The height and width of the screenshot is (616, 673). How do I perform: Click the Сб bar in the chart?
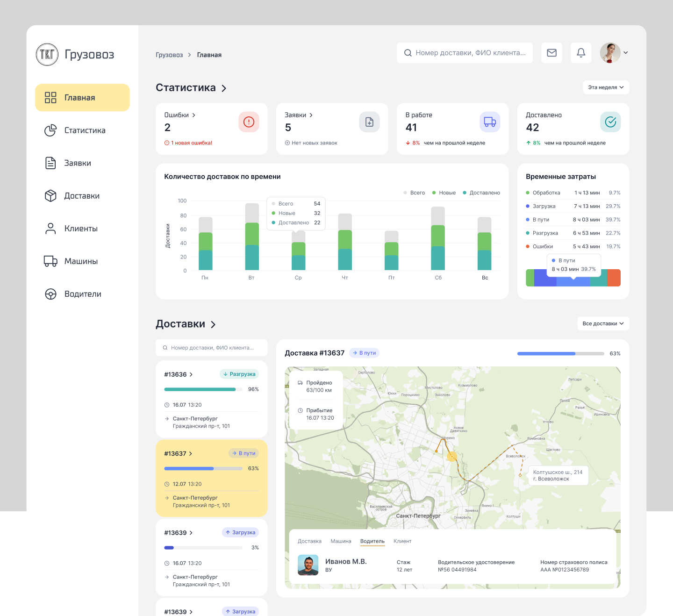tap(438, 238)
